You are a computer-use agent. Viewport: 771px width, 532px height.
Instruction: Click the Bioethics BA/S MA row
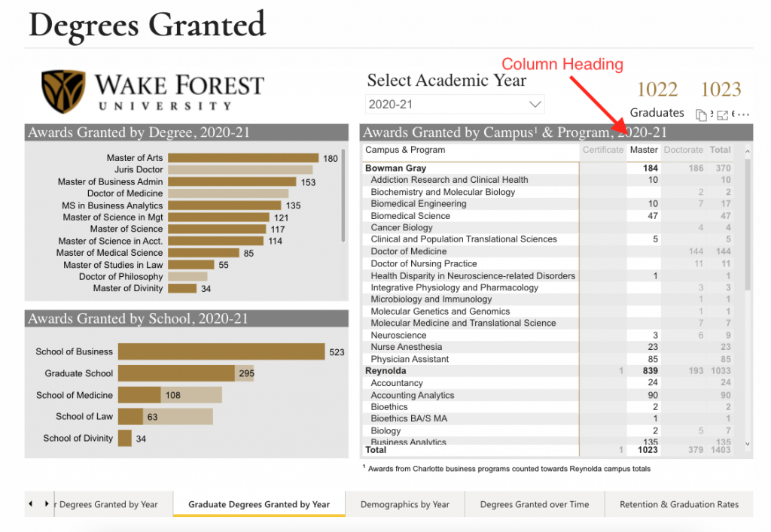[x=548, y=418]
